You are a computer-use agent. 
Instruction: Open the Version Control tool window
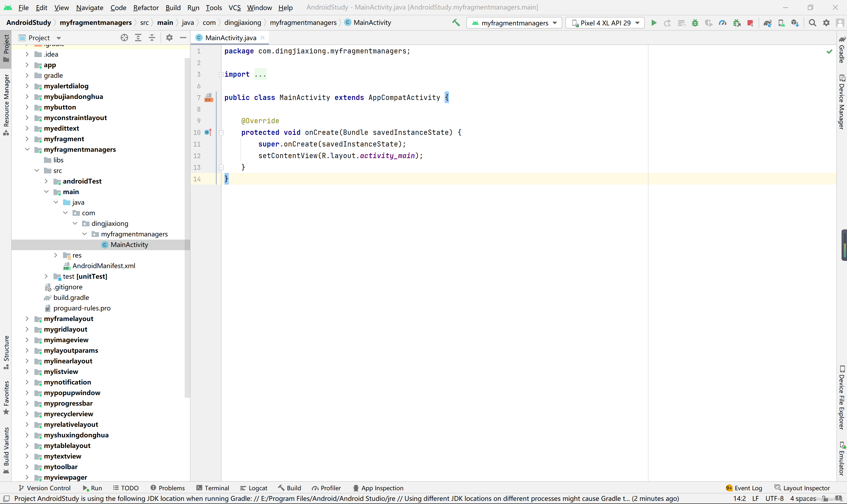pyautogui.click(x=44, y=488)
